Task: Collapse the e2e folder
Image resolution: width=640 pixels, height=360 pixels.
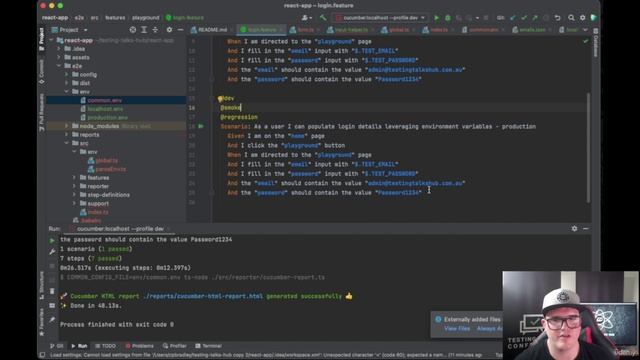Action: pos(59,66)
